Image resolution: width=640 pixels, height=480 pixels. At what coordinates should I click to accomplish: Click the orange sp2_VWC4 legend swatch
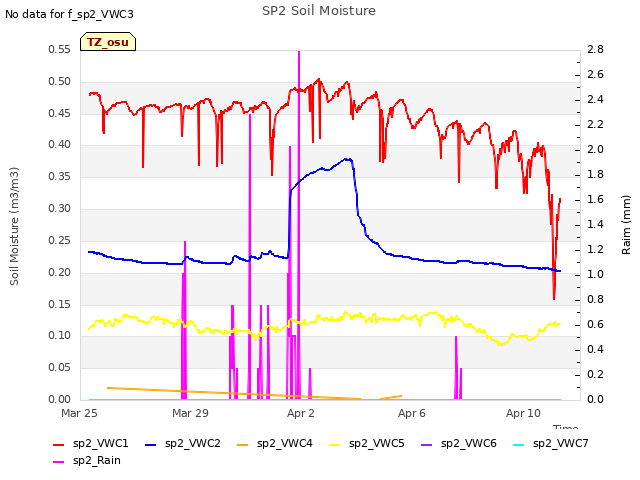(242, 444)
